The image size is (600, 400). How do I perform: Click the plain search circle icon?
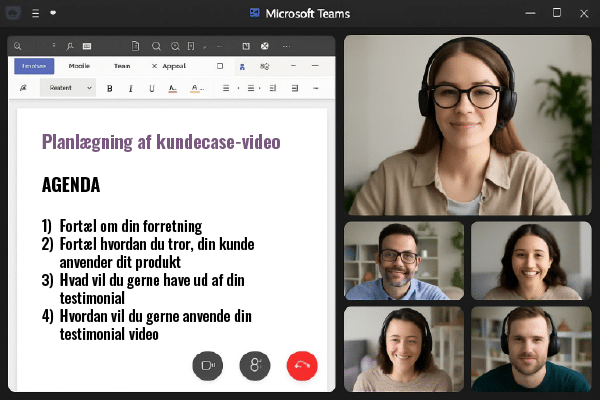tap(156, 46)
